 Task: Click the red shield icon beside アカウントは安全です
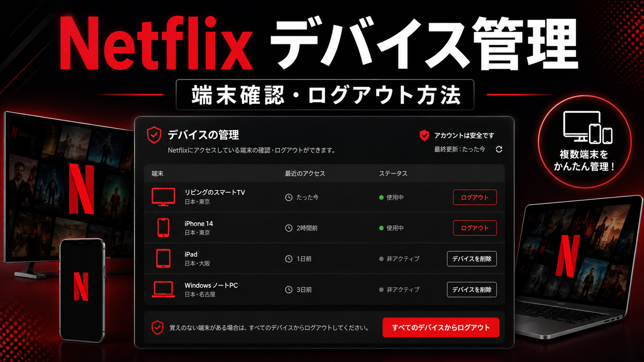point(424,135)
